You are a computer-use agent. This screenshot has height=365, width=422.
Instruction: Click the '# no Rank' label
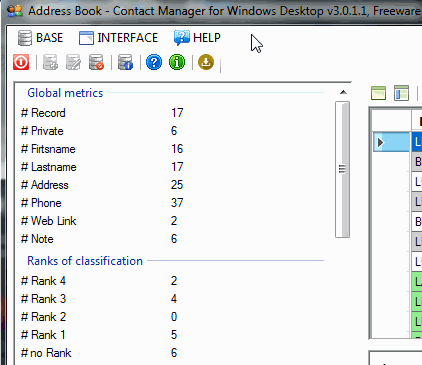[46, 353]
